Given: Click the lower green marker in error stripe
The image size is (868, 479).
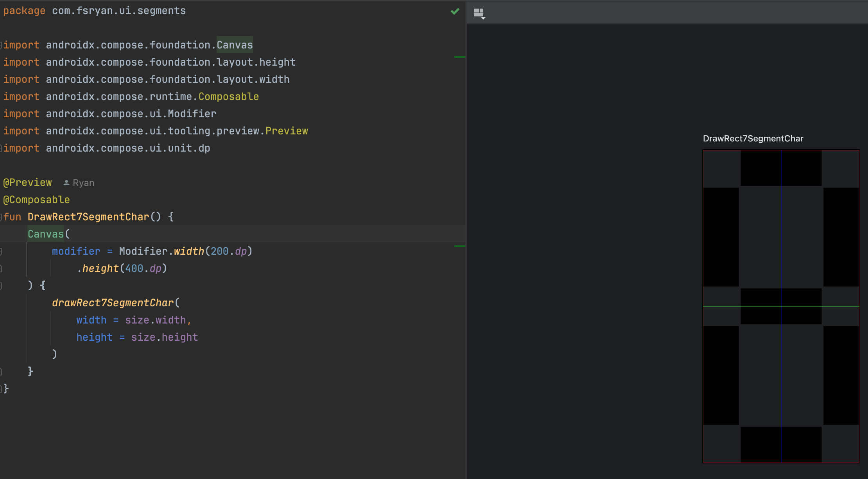Looking at the screenshot, I should click(x=460, y=246).
